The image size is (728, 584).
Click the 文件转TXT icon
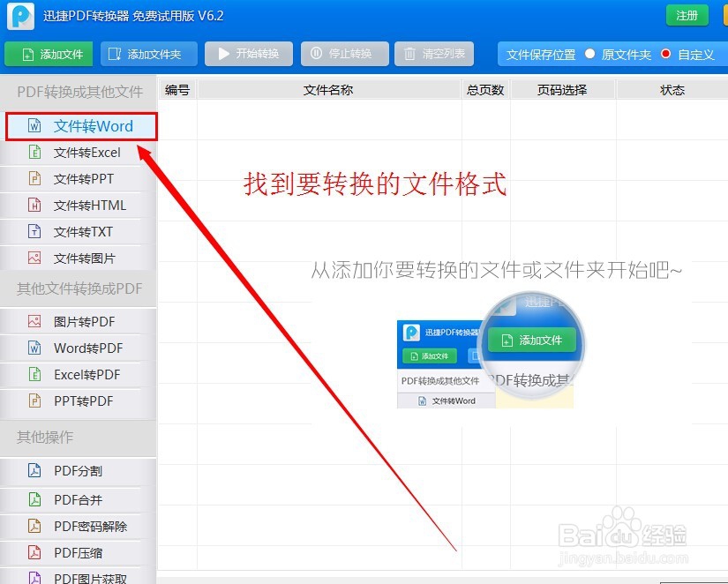coord(34,232)
